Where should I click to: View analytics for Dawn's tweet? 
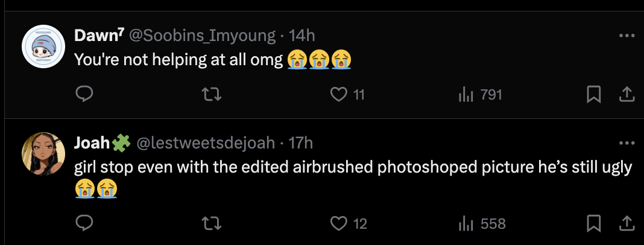click(465, 94)
